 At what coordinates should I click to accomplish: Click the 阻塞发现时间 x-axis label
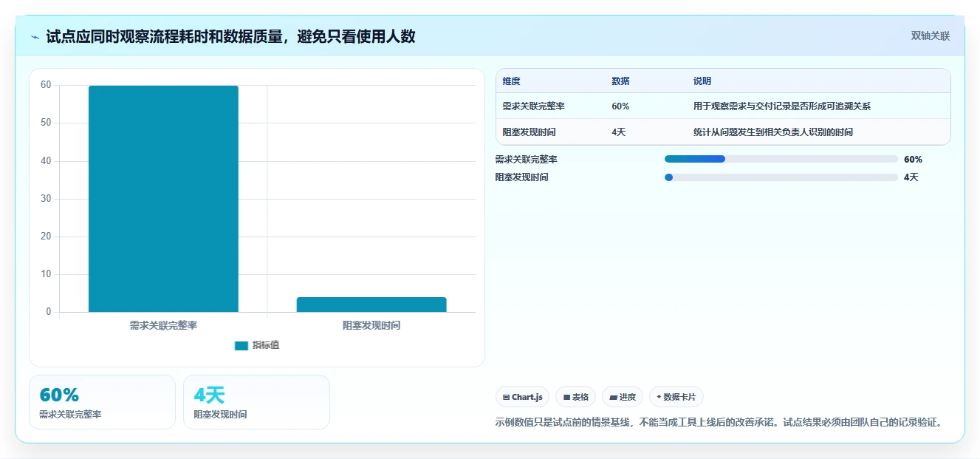(x=371, y=325)
